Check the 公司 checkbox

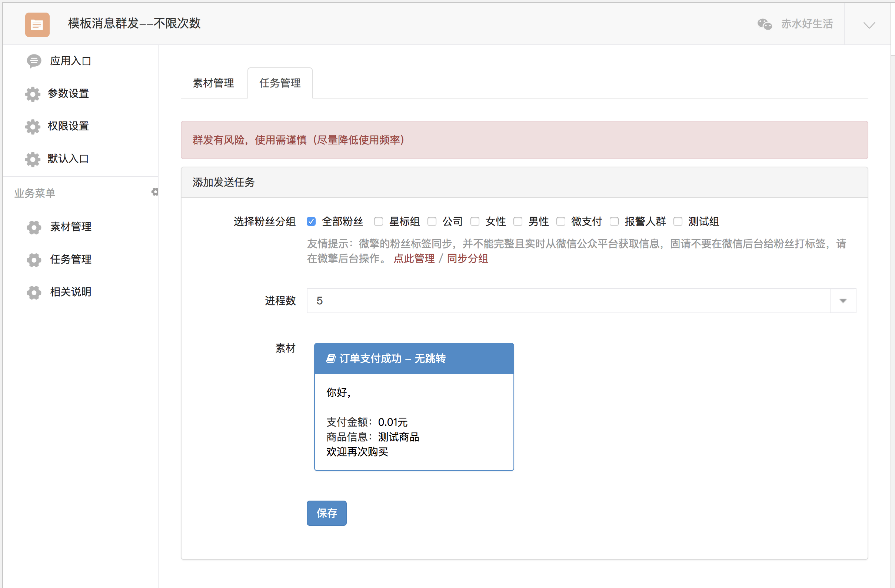click(432, 221)
